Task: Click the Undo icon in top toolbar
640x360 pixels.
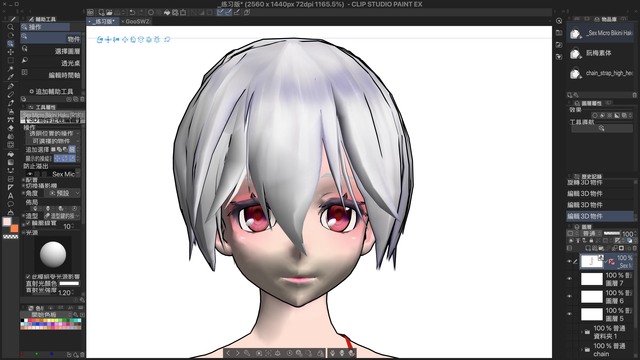Action: 132,12
